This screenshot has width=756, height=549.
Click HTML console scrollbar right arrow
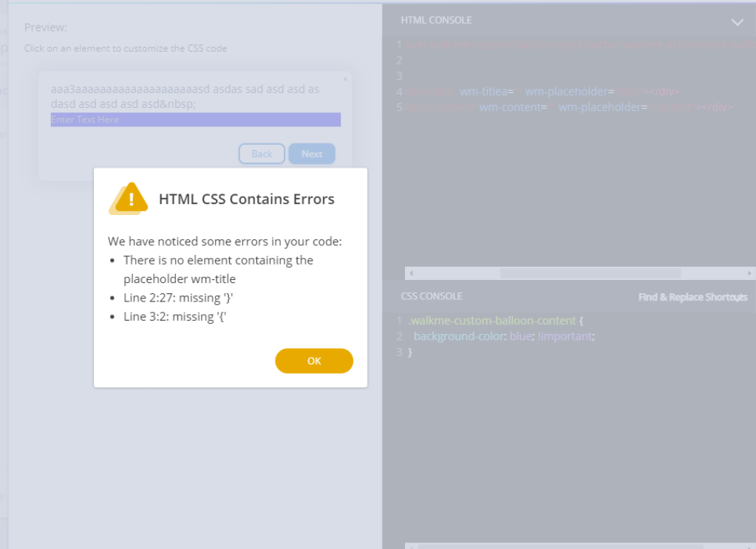coord(749,273)
